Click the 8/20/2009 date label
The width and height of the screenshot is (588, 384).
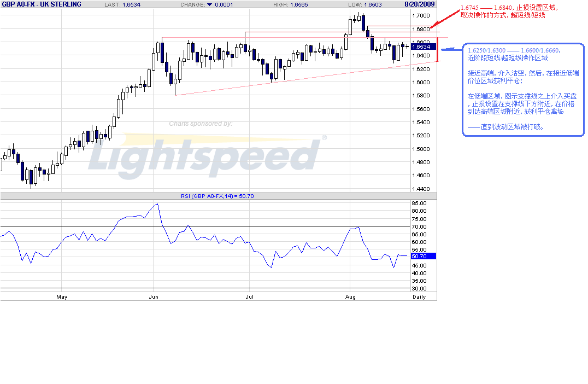[420, 4]
